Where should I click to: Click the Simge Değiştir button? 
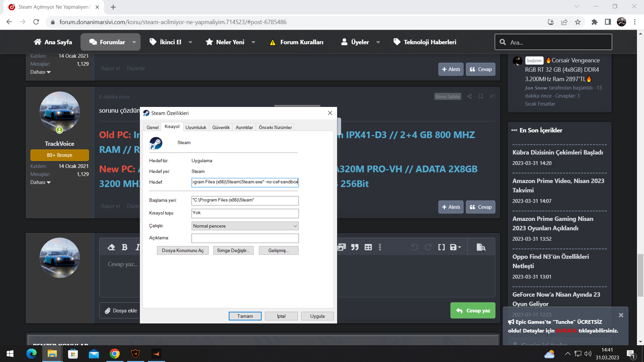pos(233,250)
